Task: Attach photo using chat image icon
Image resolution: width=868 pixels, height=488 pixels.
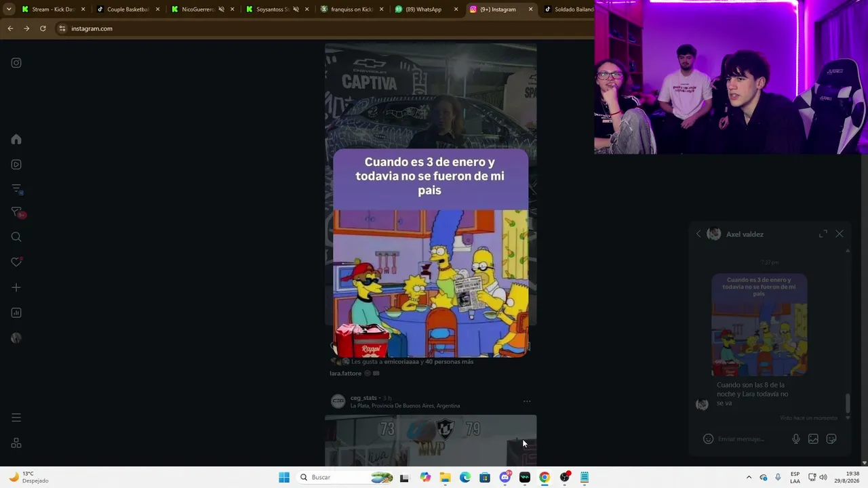Action: pos(813,439)
